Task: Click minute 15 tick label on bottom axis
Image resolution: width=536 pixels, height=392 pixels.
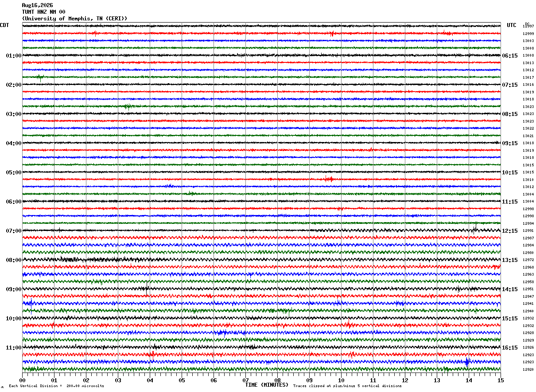Action: (x=500, y=380)
